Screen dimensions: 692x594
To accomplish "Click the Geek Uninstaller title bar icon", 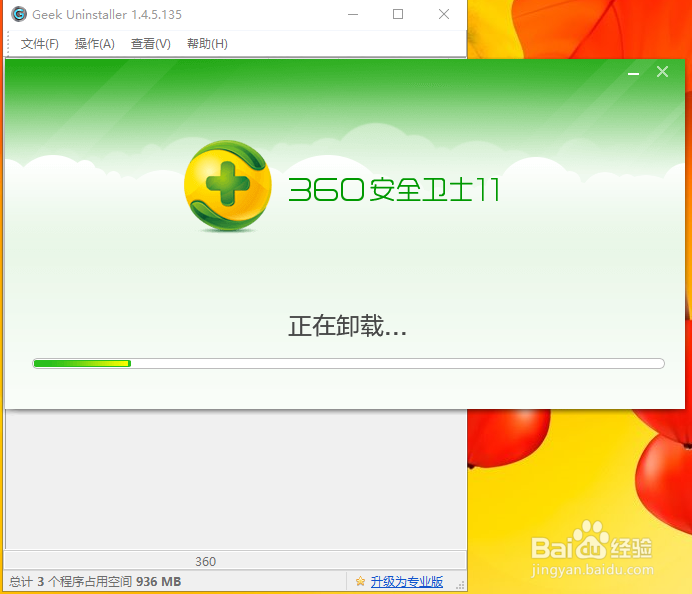I will click(x=19, y=15).
